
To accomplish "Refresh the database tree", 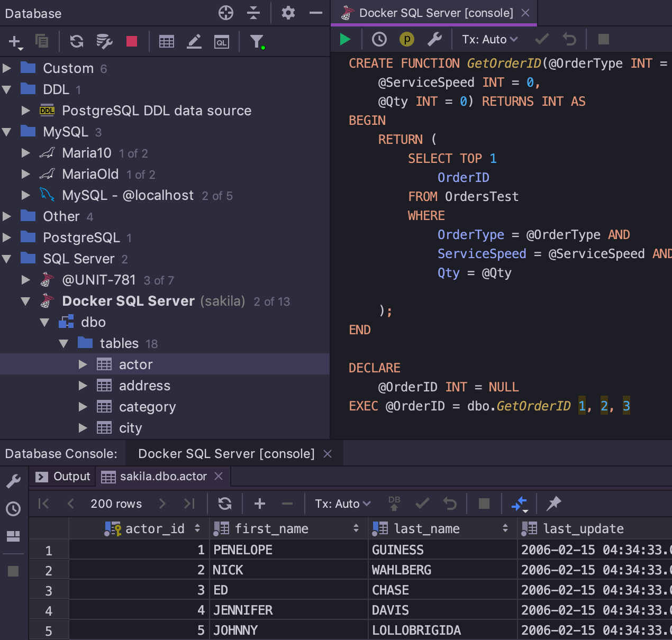I will [x=77, y=41].
